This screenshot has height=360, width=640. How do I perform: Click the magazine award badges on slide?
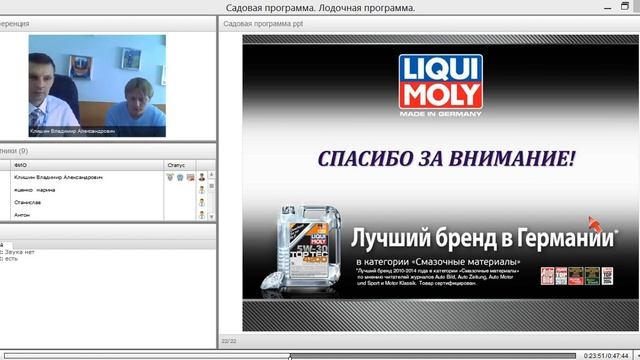[x=577, y=276]
